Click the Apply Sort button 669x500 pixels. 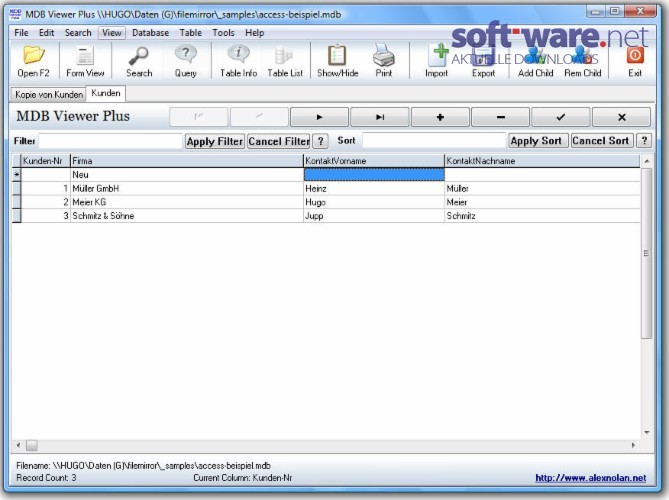[x=536, y=141]
